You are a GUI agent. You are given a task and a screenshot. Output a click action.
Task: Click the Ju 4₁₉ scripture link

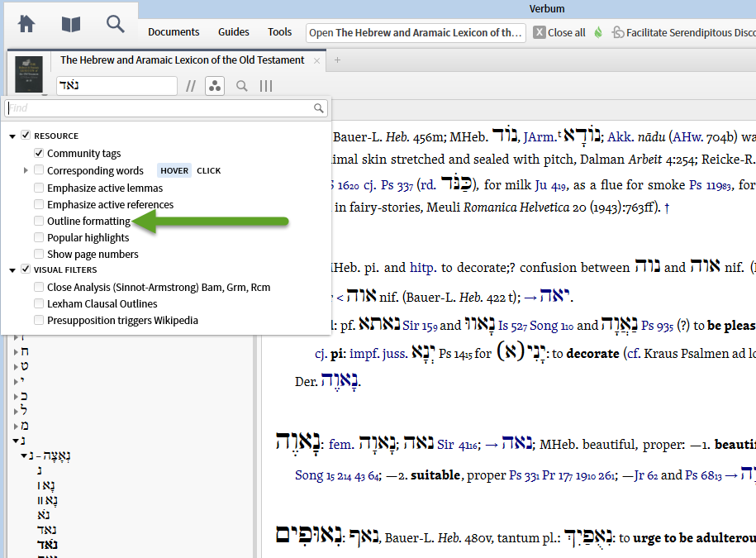[x=550, y=185]
